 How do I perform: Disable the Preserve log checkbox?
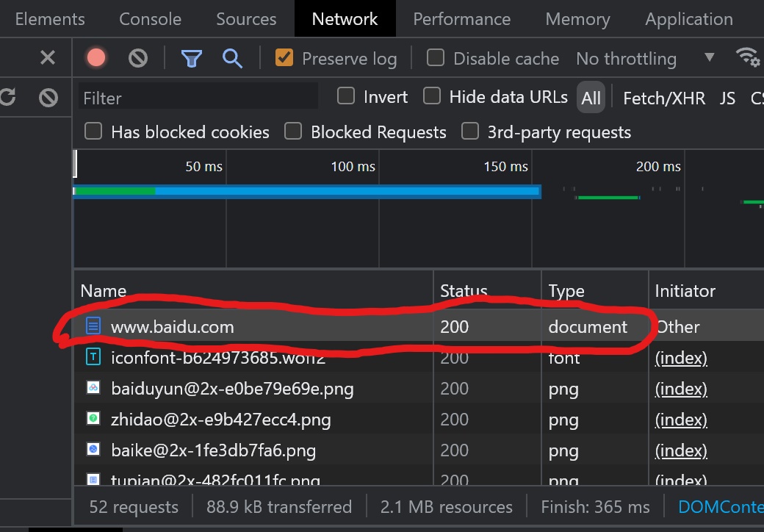click(284, 58)
